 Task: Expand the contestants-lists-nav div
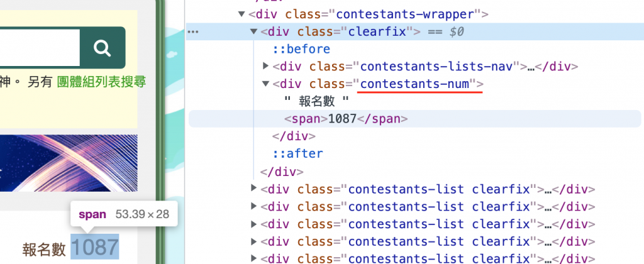click(266, 66)
